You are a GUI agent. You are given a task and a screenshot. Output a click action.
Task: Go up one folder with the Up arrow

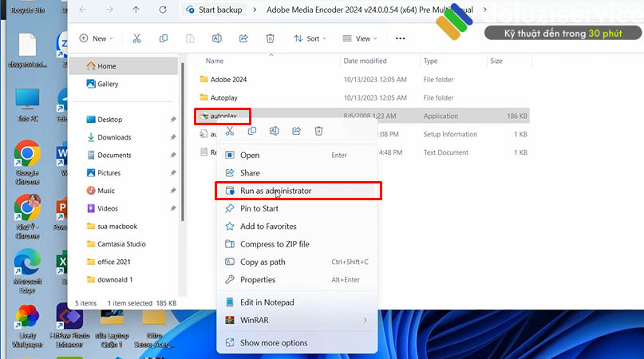click(136, 10)
